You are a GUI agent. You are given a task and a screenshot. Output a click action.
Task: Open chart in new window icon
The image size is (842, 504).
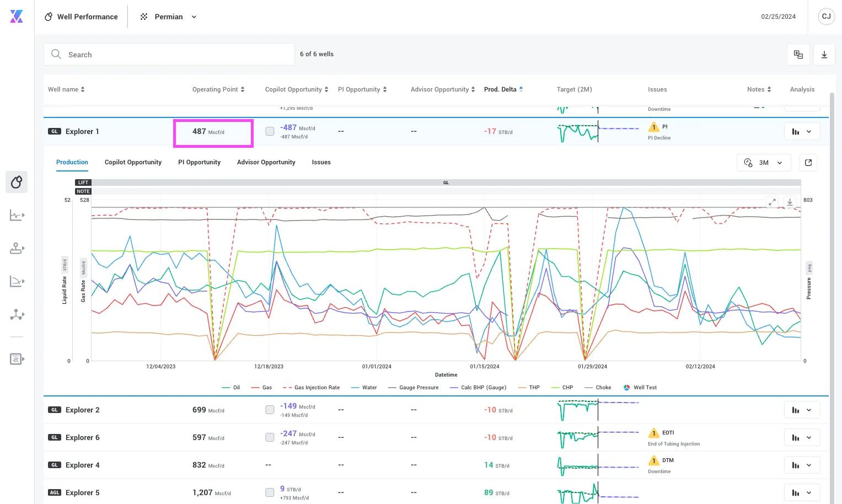point(808,163)
